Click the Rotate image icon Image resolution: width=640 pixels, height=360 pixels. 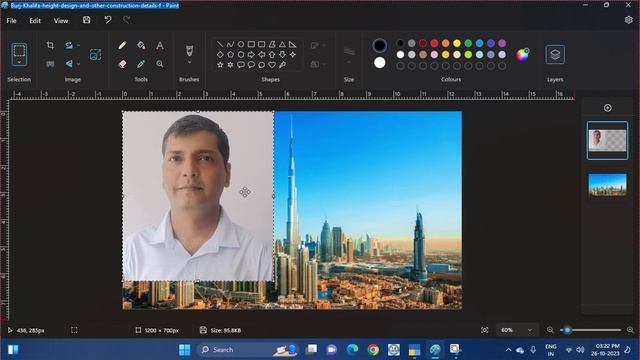point(69,45)
